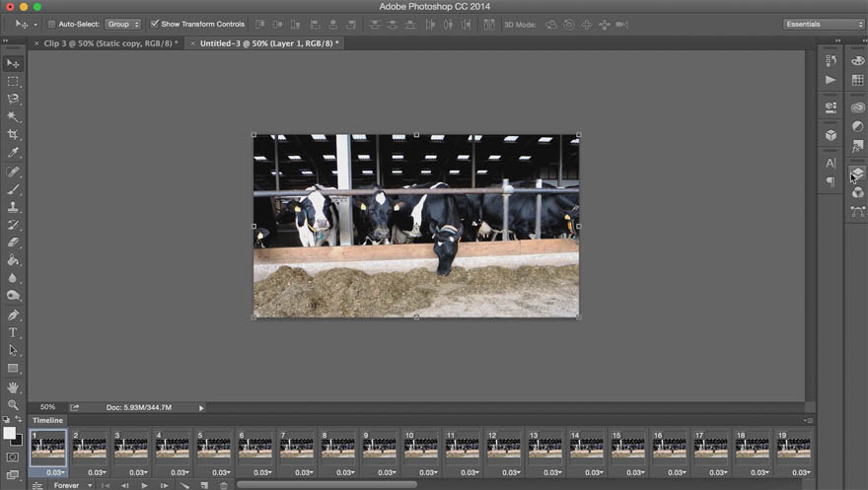Uncheck Show Transform Controls
Viewport: 868px width, 490px height.
tap(155, 24)
